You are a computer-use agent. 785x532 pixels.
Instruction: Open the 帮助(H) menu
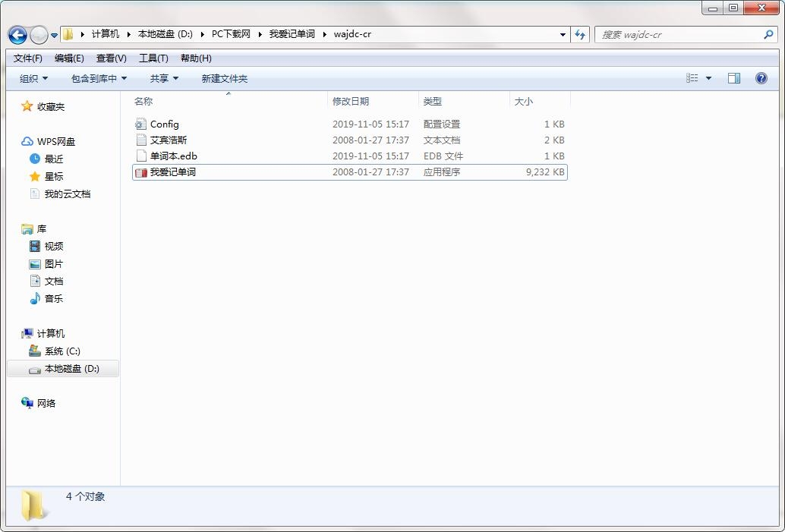click(x=196, y=58)
